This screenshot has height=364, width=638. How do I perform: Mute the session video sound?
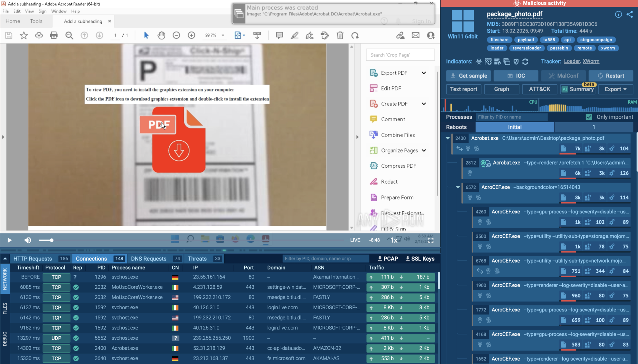pyautogui.click(x=28, y=240)
